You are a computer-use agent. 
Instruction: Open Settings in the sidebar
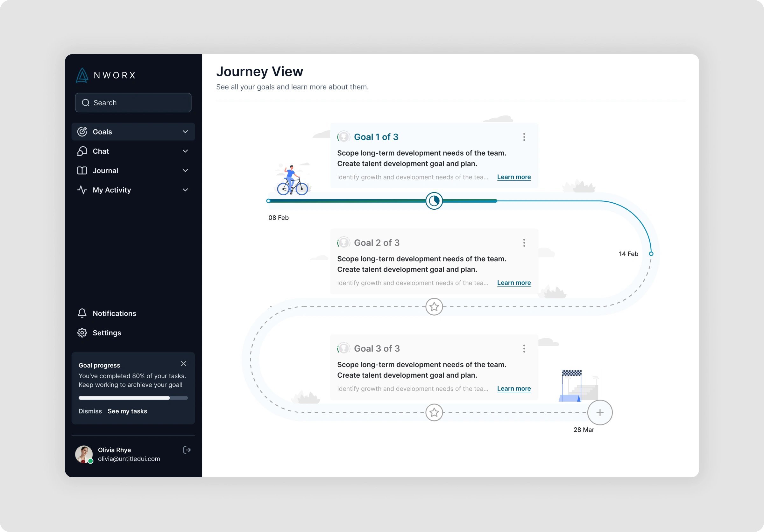tap(106, 333)
